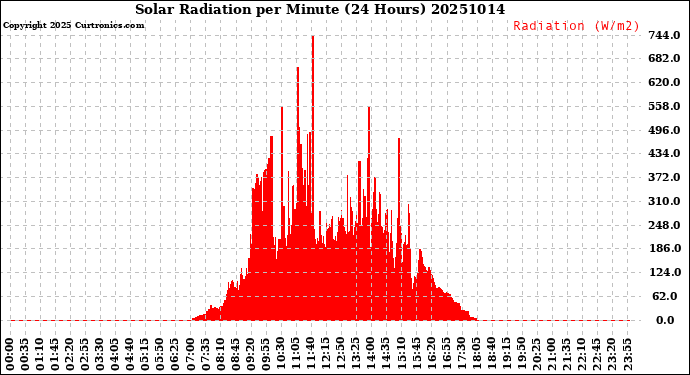Click the 01:45 time axis label
Viewport: 690px width, 375px height.
point(55,354)
